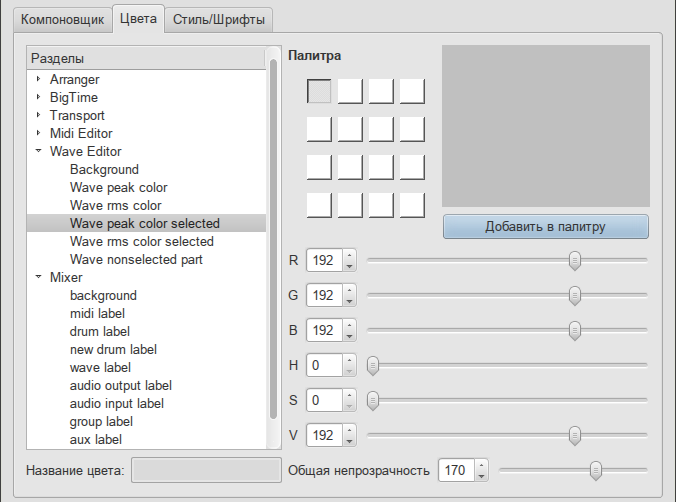The height and width of the screenshot is (502, 676).
Task: Select Wave rms color entry
Action: 116,206
